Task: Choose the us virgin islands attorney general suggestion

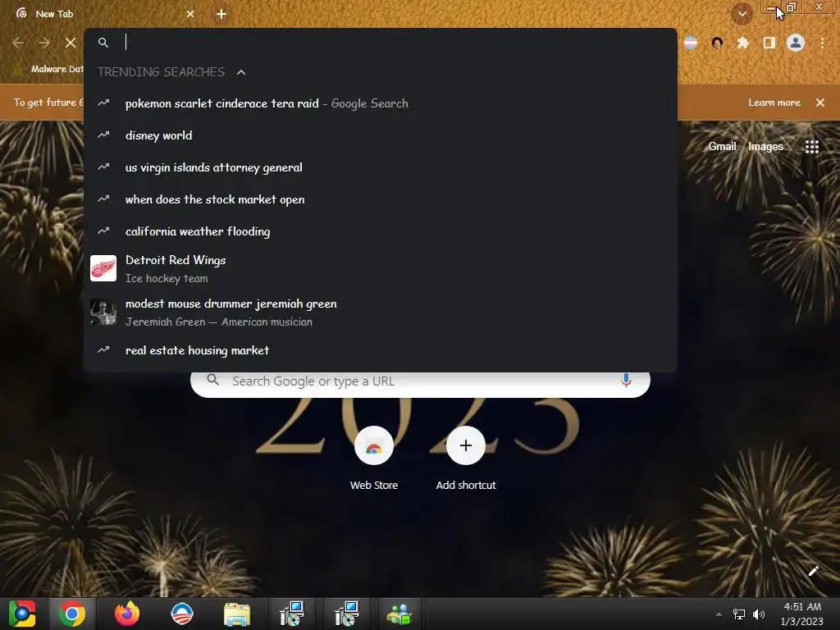Action: (x=381, y=167)
